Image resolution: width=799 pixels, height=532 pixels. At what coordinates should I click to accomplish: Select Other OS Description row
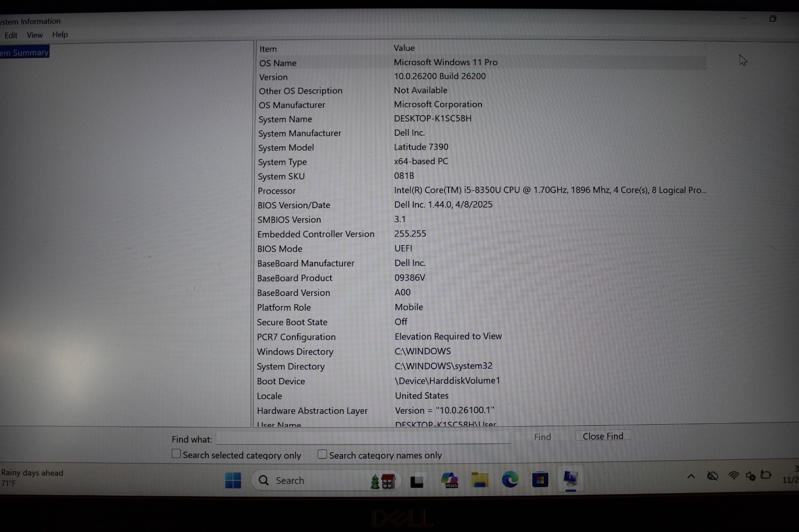coord(481,90)
